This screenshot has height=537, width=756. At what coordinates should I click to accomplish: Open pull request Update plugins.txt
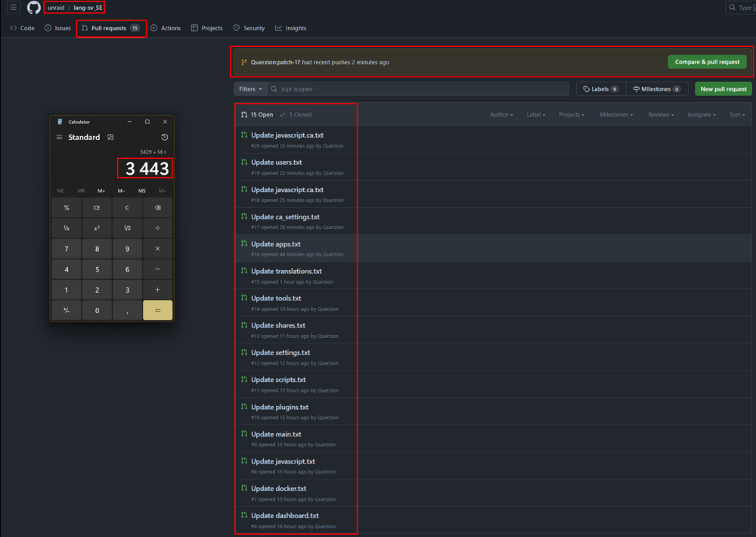click(x=280, y=407)
